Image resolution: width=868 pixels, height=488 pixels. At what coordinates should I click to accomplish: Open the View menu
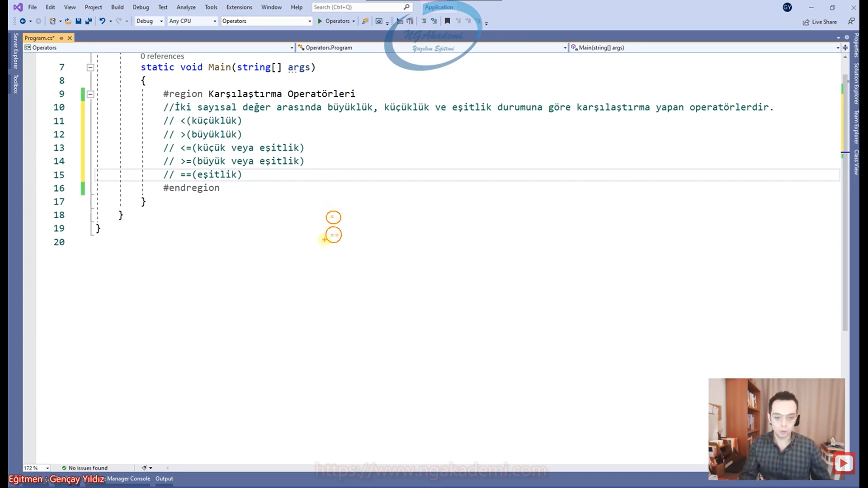click(70, 7)
